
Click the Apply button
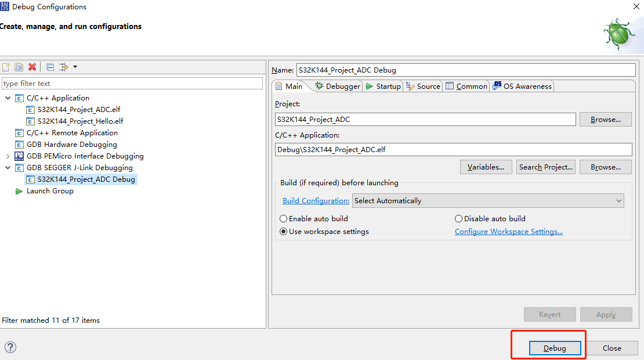pos(606,314)
